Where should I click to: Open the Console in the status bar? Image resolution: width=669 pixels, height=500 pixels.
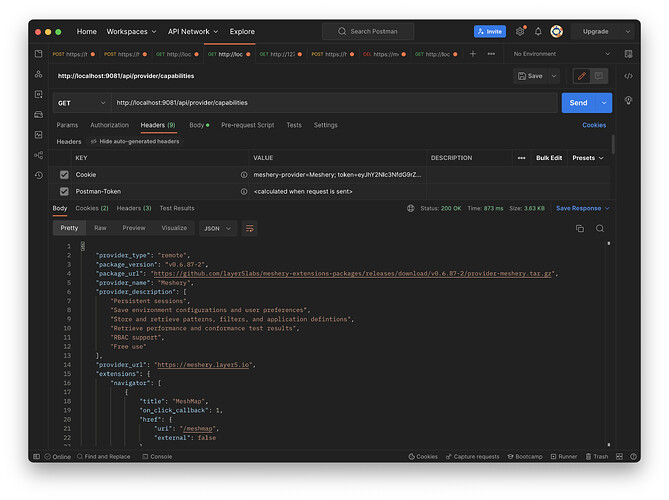pos(157,456)
